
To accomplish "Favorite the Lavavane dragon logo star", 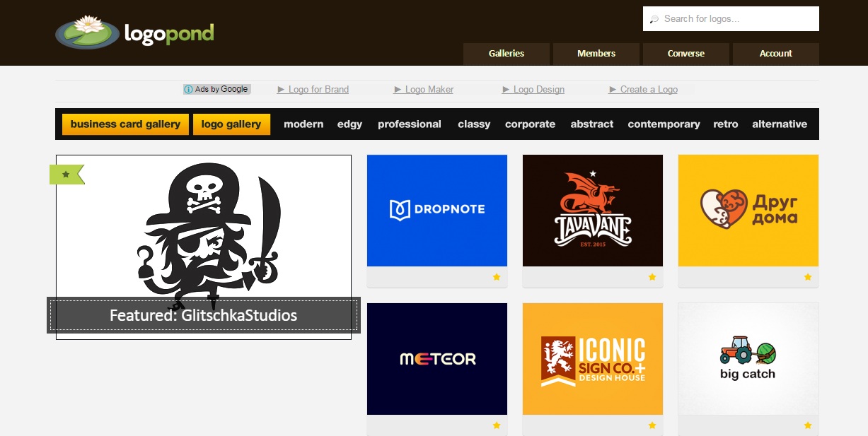I will [652, 277].
